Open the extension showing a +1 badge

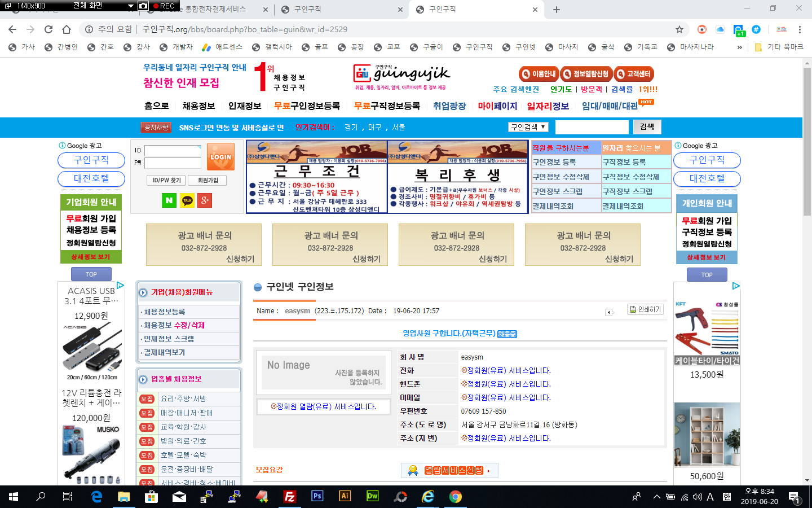click(x=739, y=30)
